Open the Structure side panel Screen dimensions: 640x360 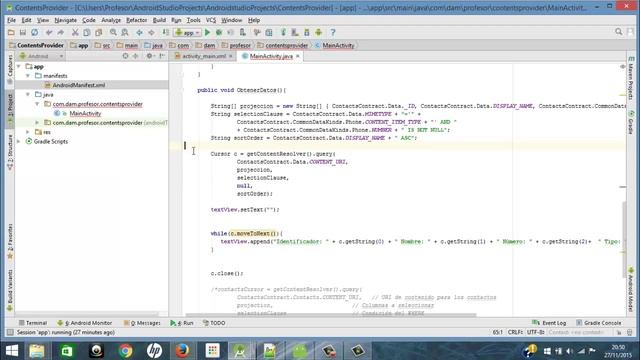10,152
